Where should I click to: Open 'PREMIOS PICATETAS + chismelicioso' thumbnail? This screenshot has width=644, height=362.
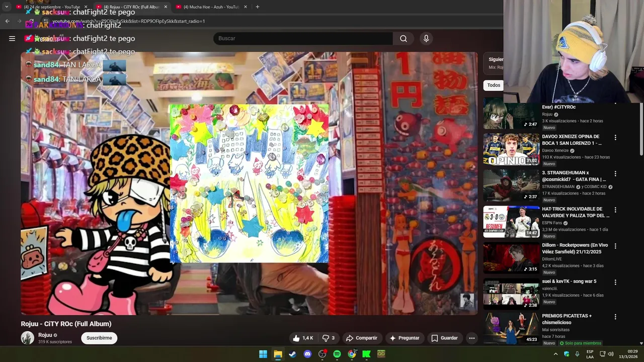(x=511, y=329)
